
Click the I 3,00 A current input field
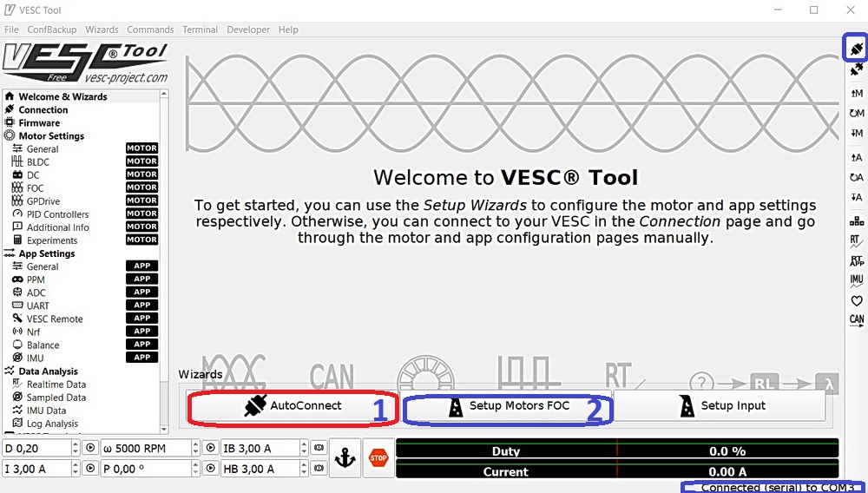(x=35, y=469)
